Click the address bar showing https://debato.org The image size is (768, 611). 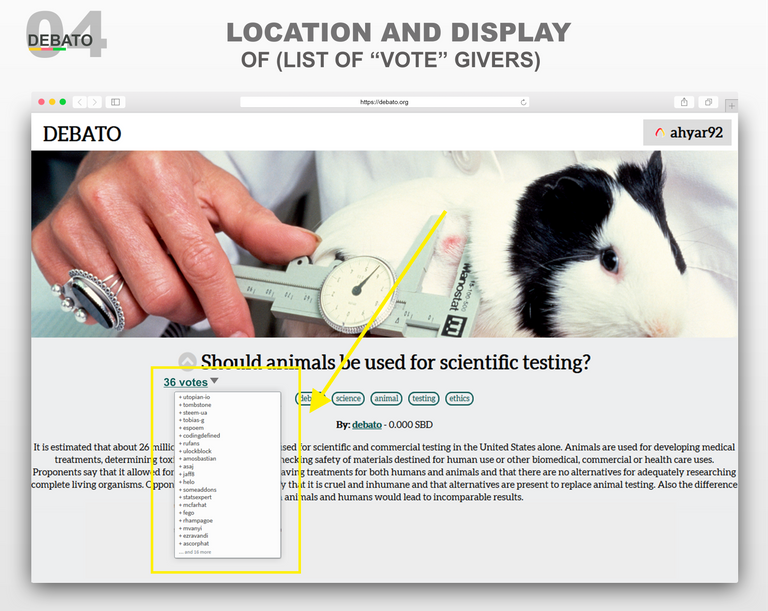tap(384, 102)
